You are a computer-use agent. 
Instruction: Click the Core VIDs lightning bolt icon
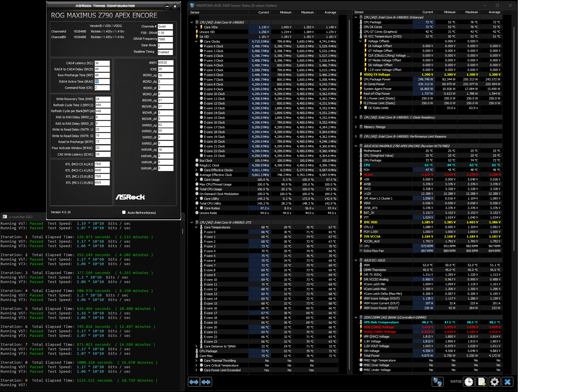pyautogui.click(x=201, y=27)
